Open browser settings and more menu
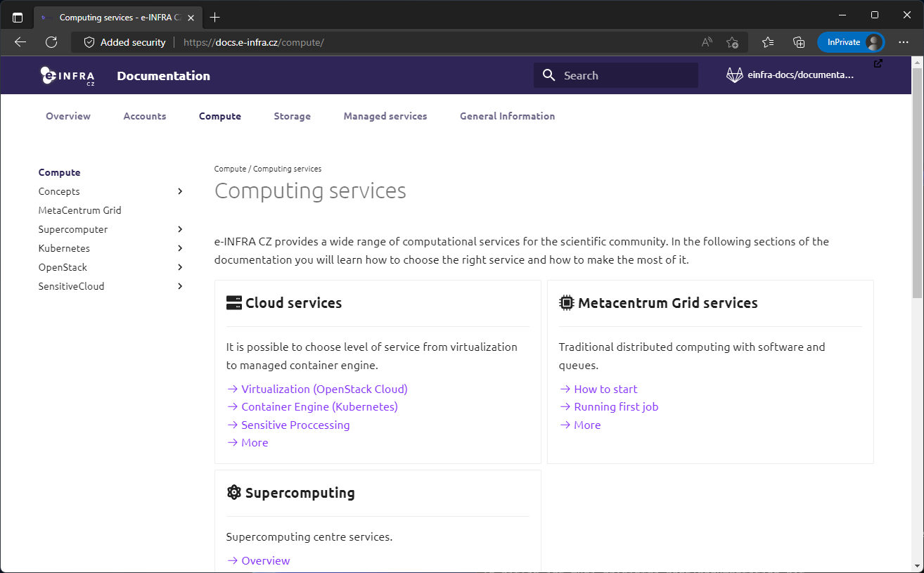 point(904,42)
